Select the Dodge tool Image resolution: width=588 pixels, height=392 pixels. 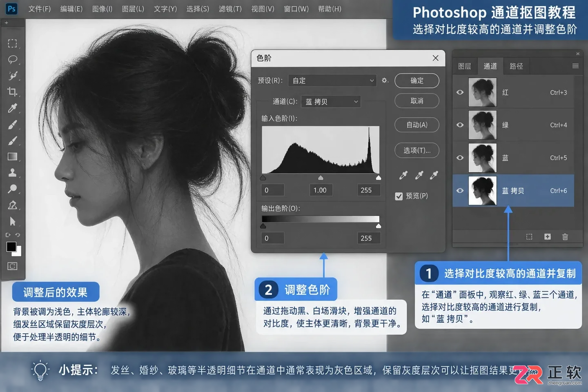pos(13,189)
